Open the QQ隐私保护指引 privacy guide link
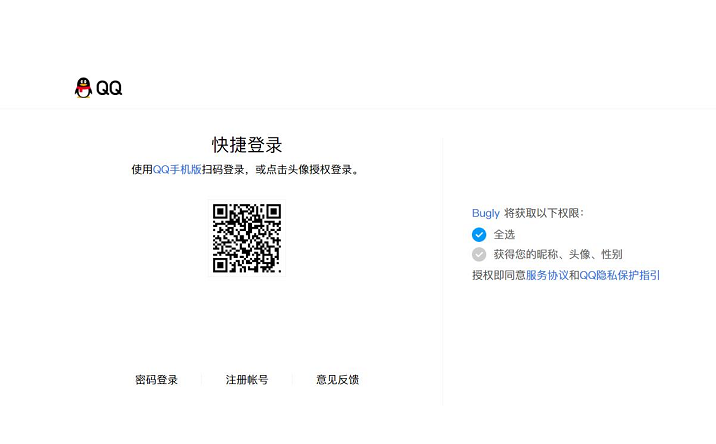The image size is (716, 444). coord(620,275)
